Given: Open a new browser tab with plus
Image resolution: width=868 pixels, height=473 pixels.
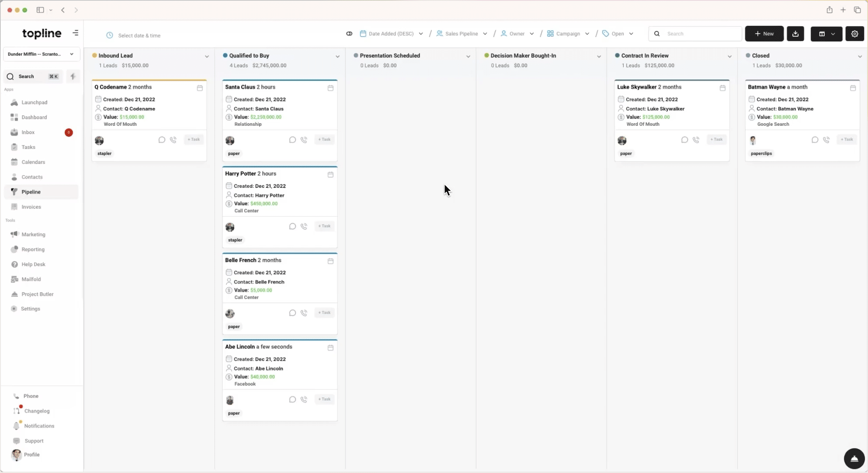Looking at the screenshot, I should click(x=843, y=10).
